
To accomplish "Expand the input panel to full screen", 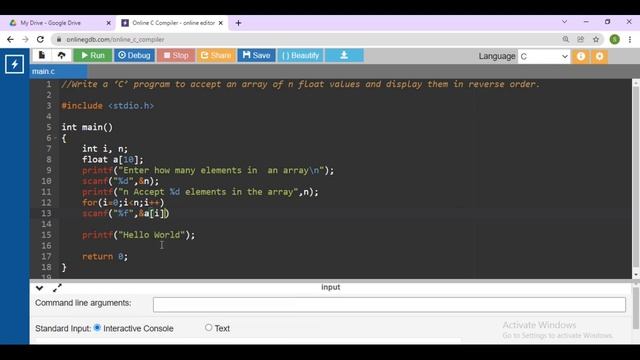I will point(57,288).
